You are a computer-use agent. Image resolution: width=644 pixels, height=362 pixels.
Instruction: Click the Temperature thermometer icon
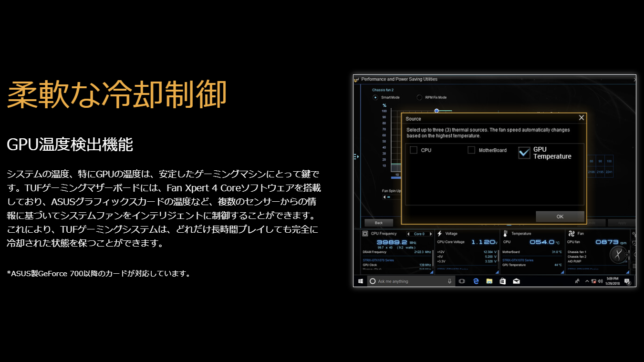click(506, 233)
